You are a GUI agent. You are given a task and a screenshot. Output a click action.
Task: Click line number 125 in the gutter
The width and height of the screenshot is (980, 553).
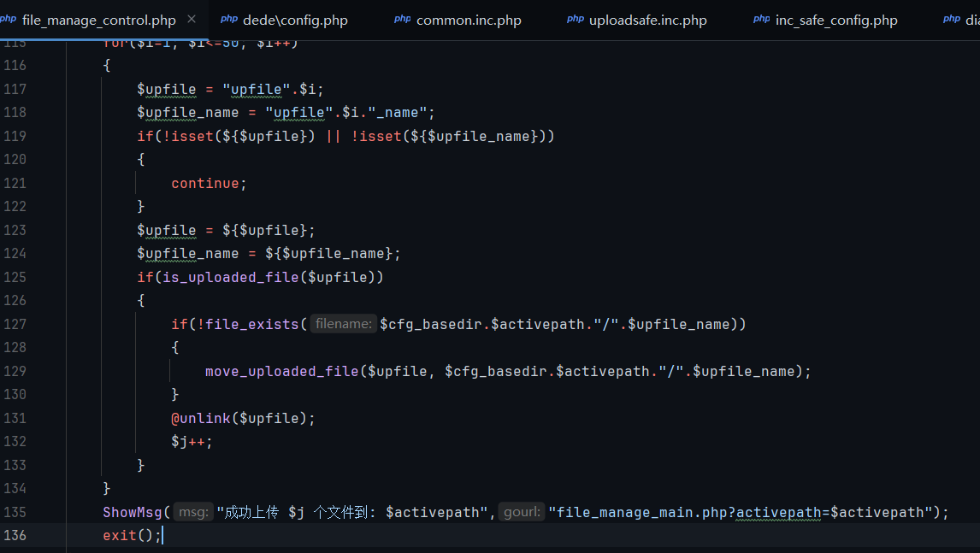(15, 277)
